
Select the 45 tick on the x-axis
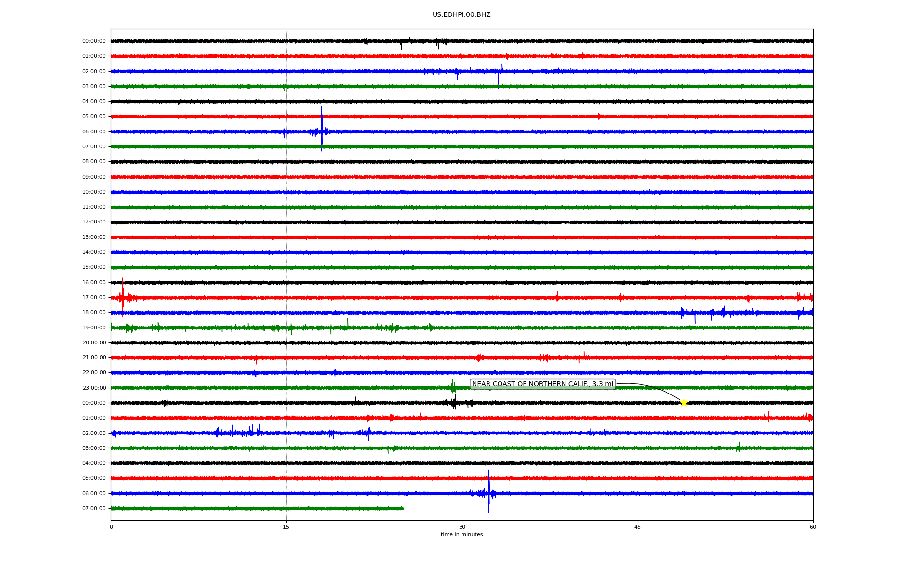[x=638, y=527]
